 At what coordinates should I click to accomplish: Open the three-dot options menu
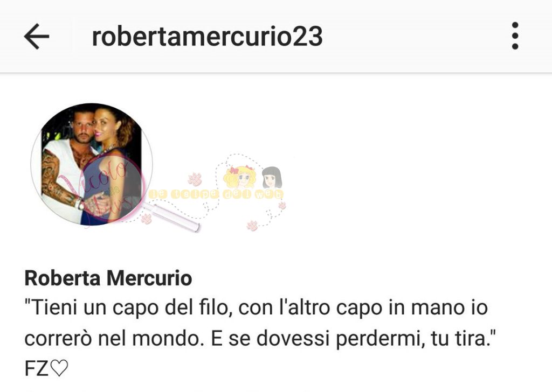[515, 36]
